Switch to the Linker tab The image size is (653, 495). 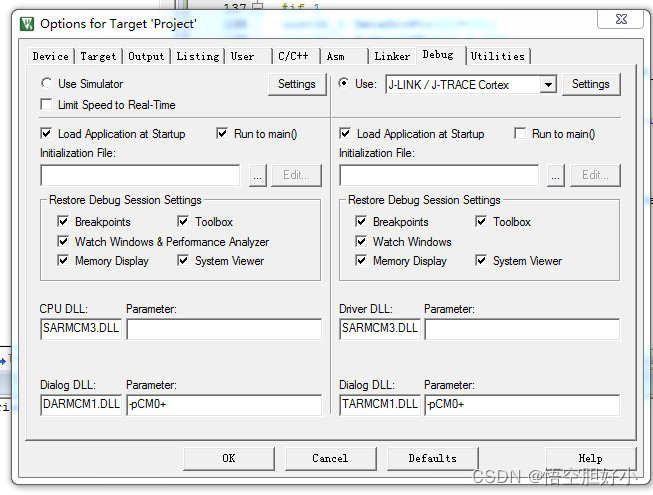click(392, 56)
